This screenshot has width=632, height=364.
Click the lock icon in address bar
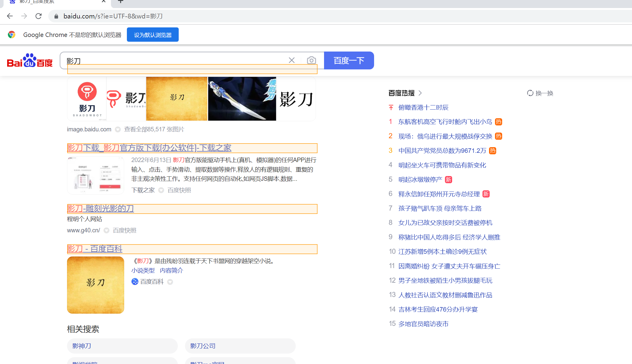pos(56,16)
